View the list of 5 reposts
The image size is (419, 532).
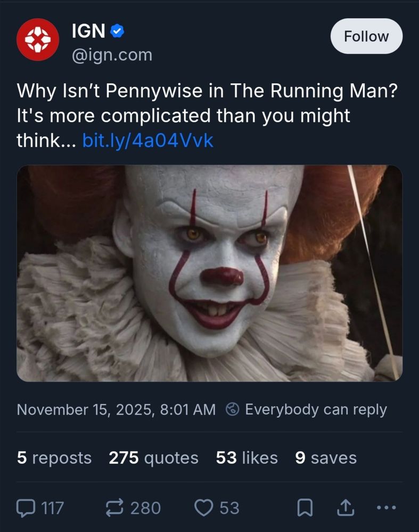[x=53, y=458]
